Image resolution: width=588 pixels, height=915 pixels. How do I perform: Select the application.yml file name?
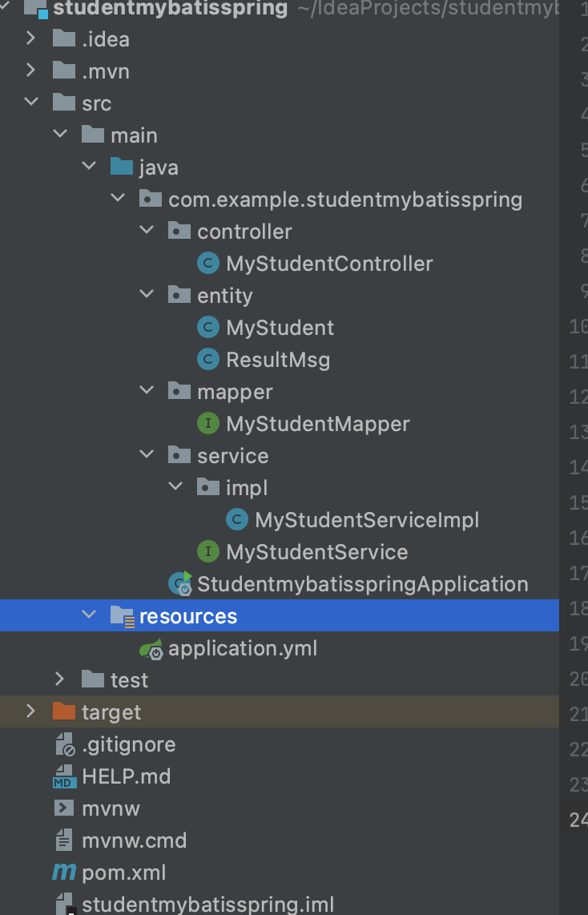[243, 647]
